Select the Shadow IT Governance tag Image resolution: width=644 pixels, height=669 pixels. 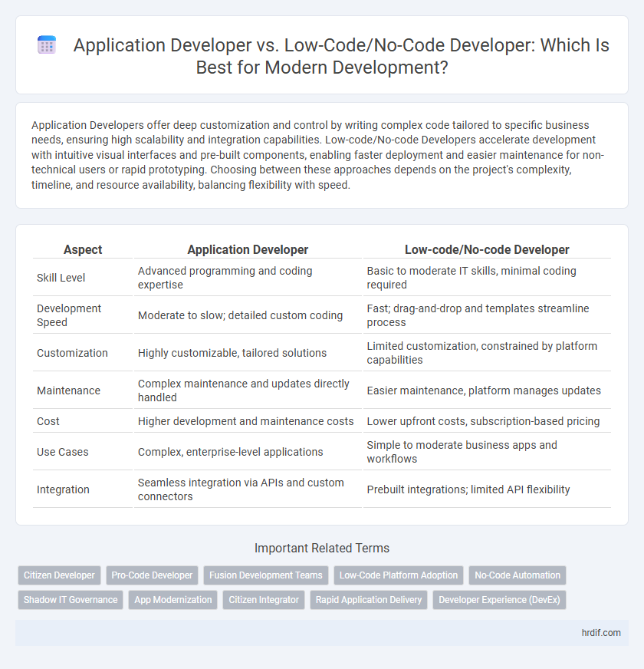click(71, 599)
